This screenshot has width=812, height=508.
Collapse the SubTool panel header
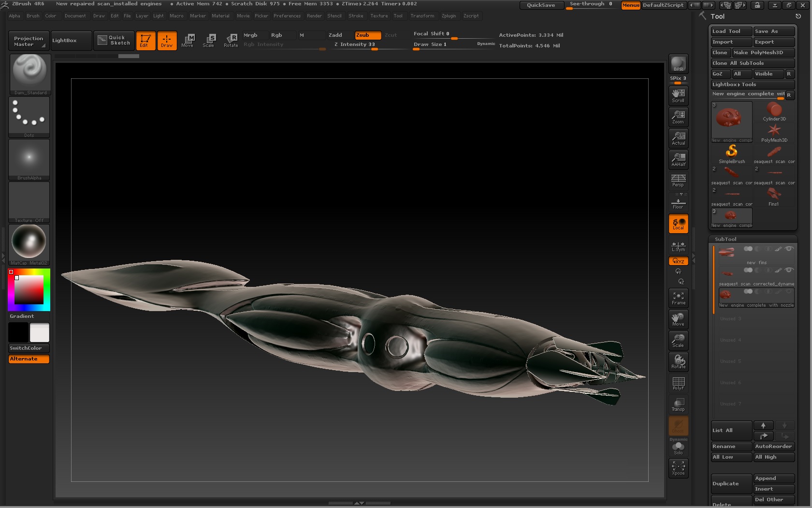click(725, 239)
